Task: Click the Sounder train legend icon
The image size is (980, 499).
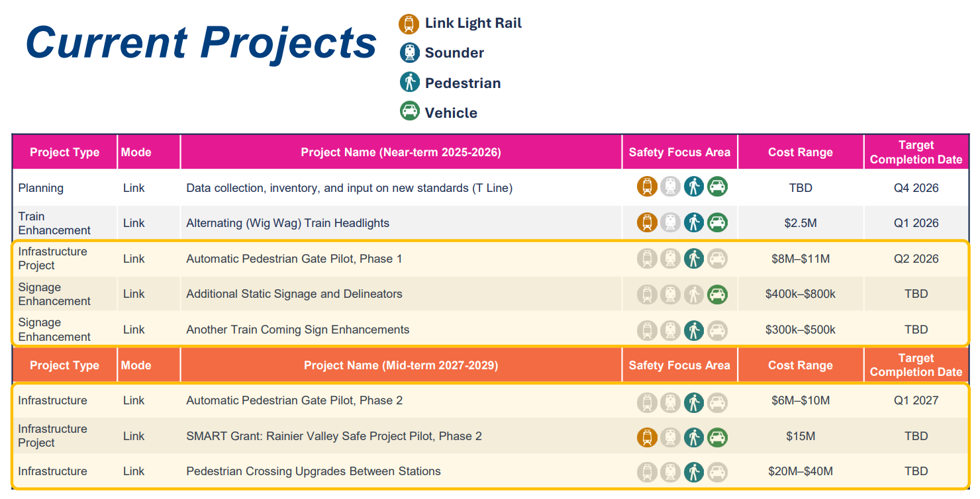Action: [x=409, y=53]
